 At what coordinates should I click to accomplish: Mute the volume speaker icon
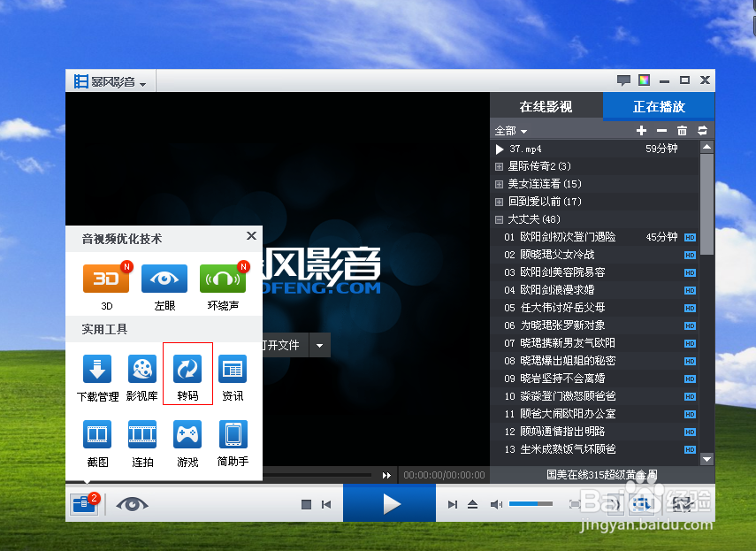click(496, 504)
